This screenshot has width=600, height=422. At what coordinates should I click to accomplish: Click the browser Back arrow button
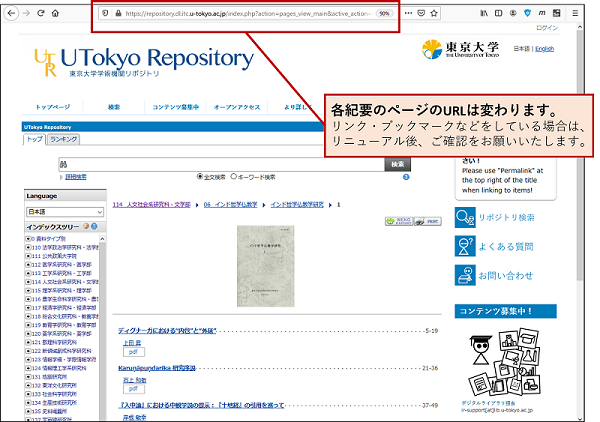point(11,13)
